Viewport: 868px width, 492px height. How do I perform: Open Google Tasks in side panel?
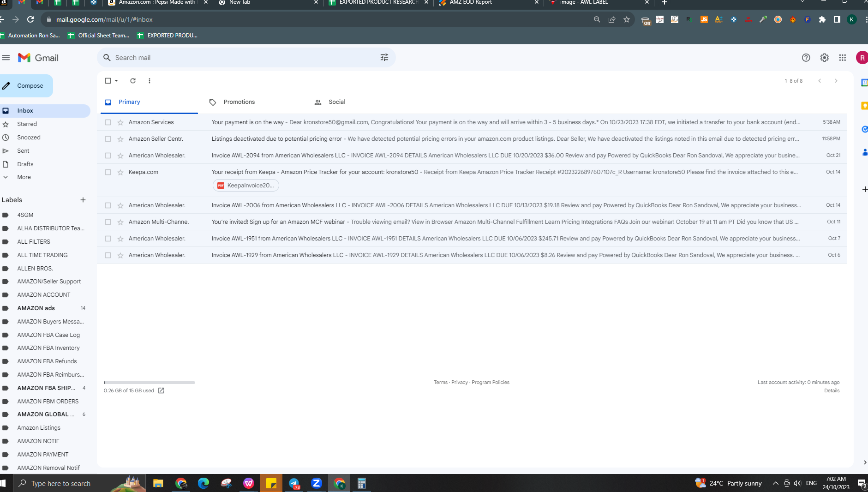tap(864, 129)
